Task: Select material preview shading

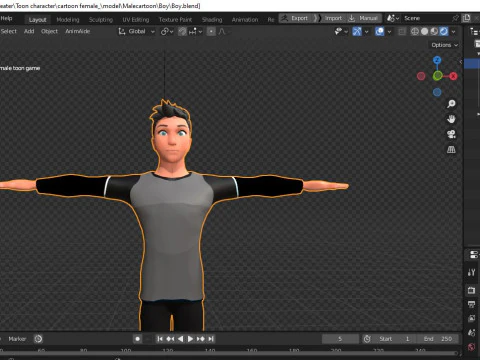Action: pyautogui.click(x=434, y=31)
